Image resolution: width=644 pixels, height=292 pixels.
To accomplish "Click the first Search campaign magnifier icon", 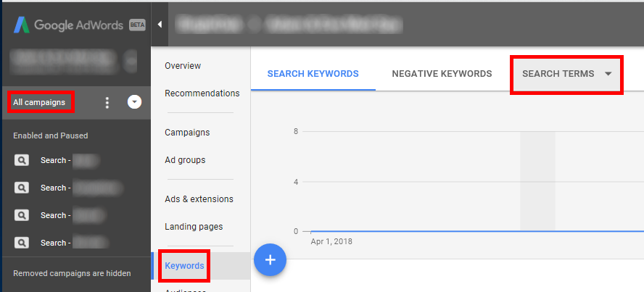I will coord(22,160).
